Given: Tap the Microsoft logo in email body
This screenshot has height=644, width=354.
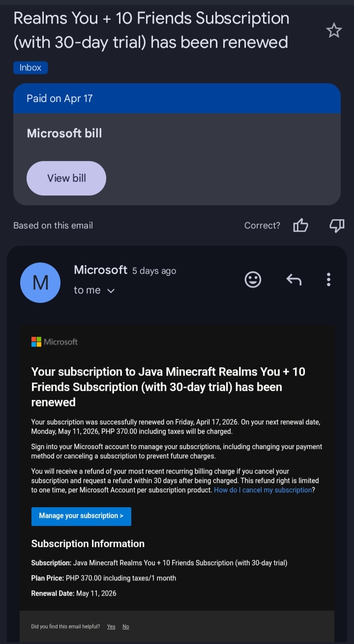Looking at the screenshot, I should pyautogui.click(x=55, y=342).
